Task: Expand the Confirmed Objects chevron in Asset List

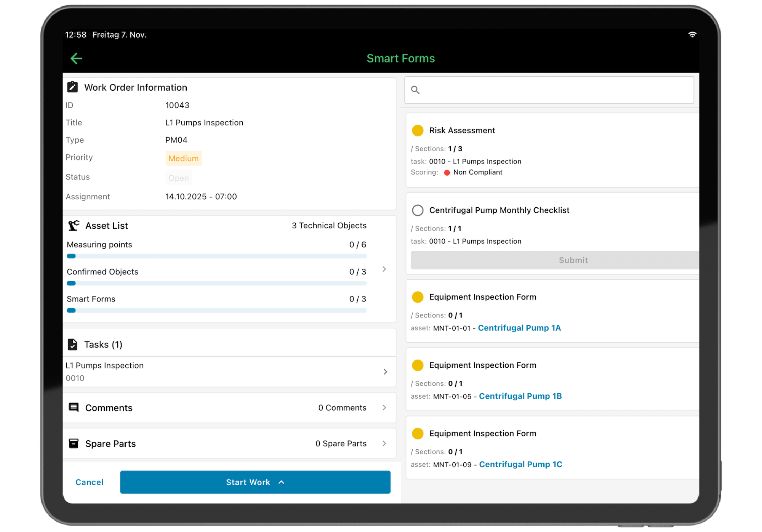Action: pos(384,269)
